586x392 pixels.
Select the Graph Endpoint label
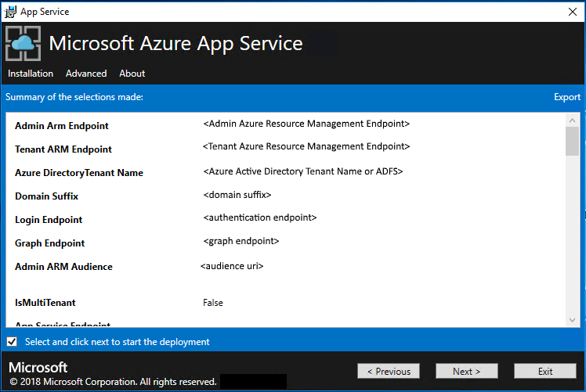click(49, 243)
